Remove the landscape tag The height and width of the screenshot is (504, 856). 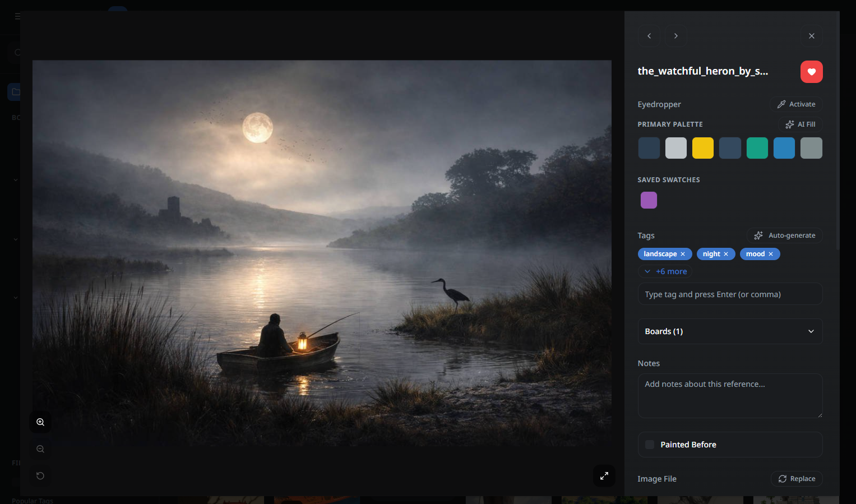683,254
